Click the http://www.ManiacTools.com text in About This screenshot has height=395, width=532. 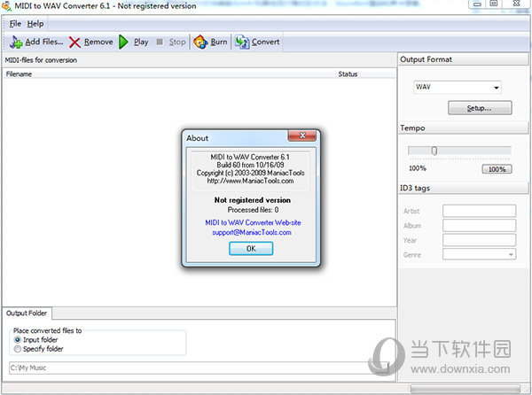pos(250,181)
